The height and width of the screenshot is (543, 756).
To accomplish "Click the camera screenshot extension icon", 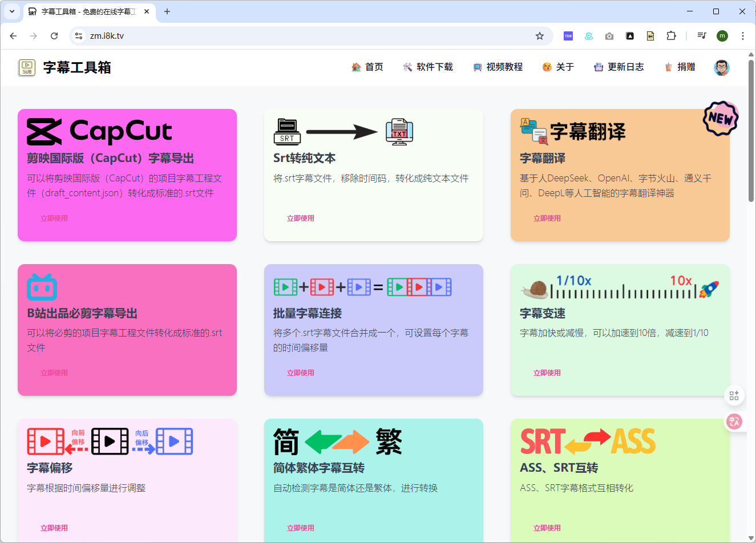I will pyautogui.click(x=609, y=36).
